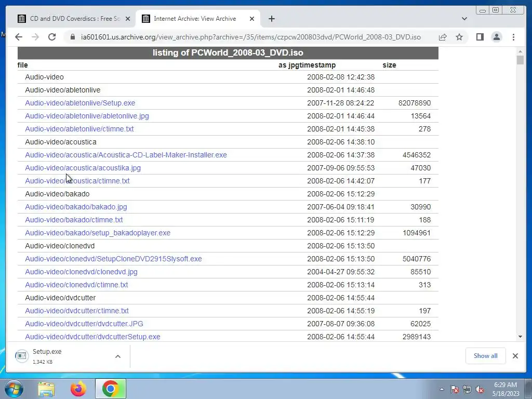Go back using browser back arrow
Viewport: 532px width, 399px height.
pos(19,37)
